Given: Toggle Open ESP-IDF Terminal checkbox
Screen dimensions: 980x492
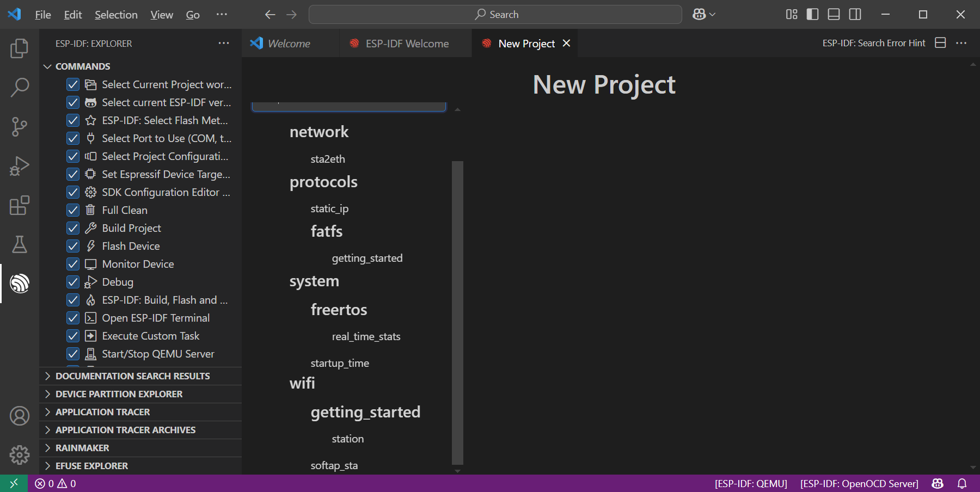Looking at the screenshot, I should point(73,318).
